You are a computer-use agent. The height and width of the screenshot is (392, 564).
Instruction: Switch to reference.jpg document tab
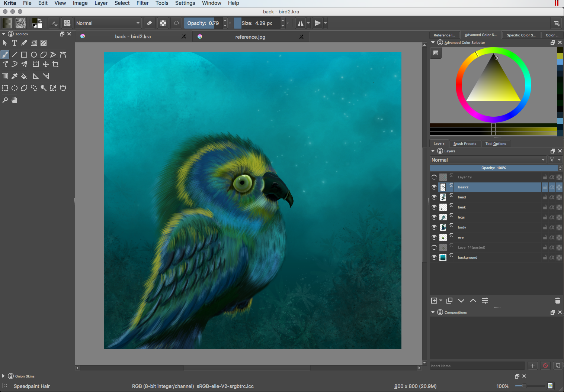(x=250, y=37)
